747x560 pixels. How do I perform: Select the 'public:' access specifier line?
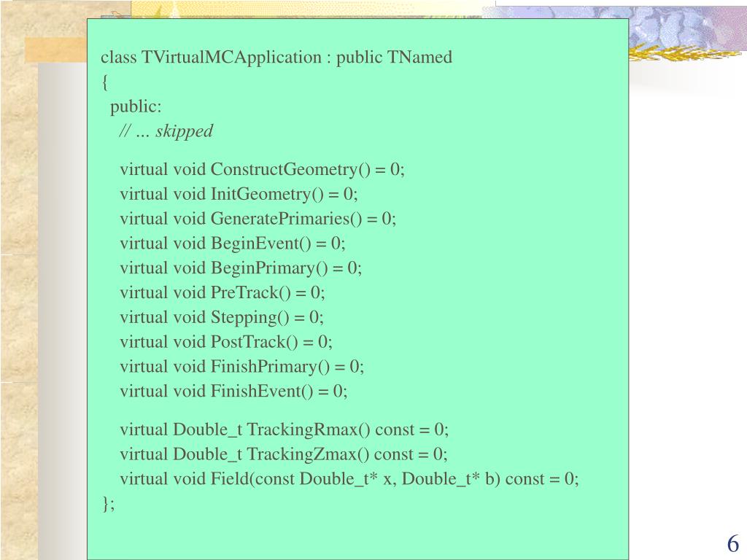(136, 106)
